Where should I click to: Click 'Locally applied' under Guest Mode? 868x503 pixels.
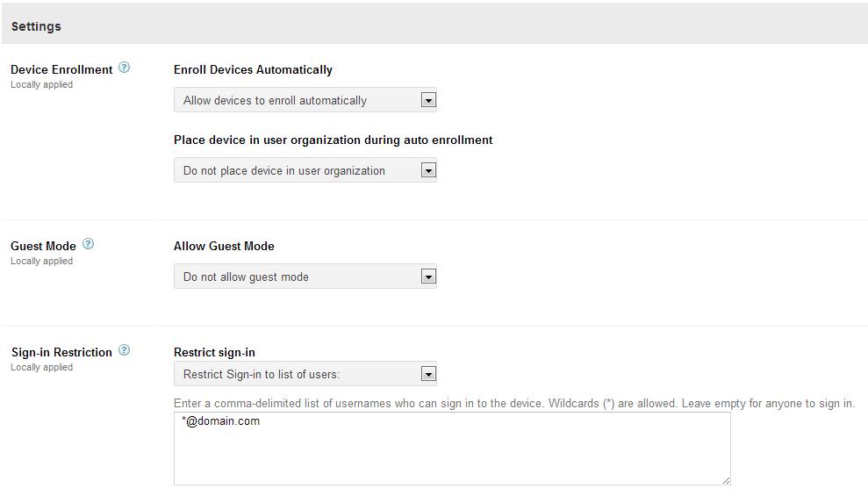[x=41, y=262]
